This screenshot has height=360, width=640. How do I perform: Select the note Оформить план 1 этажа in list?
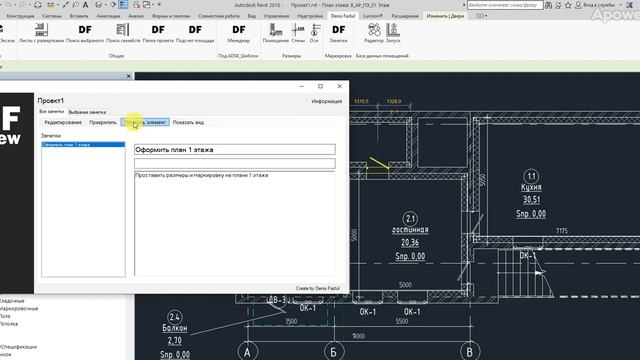coord(83,144)
